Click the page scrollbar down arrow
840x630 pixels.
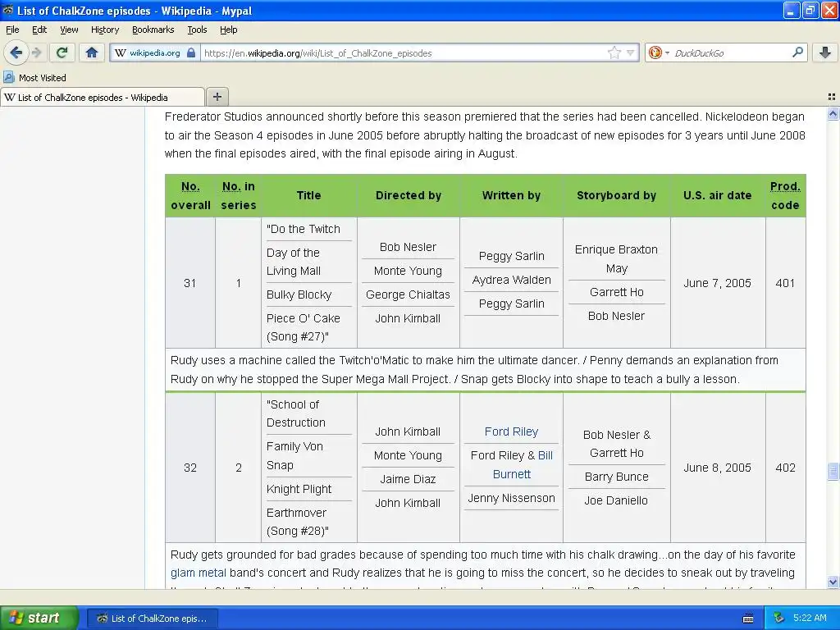(833, 582)
